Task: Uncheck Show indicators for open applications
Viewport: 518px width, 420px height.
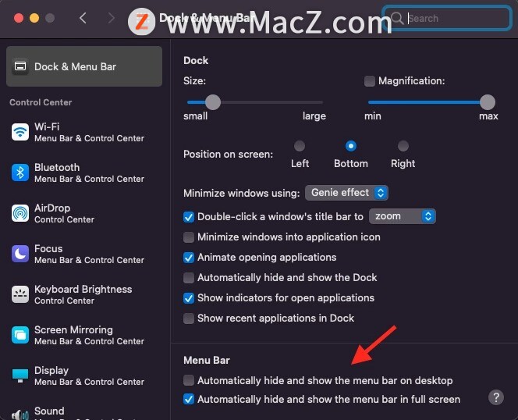Action: tap(189, 298)
